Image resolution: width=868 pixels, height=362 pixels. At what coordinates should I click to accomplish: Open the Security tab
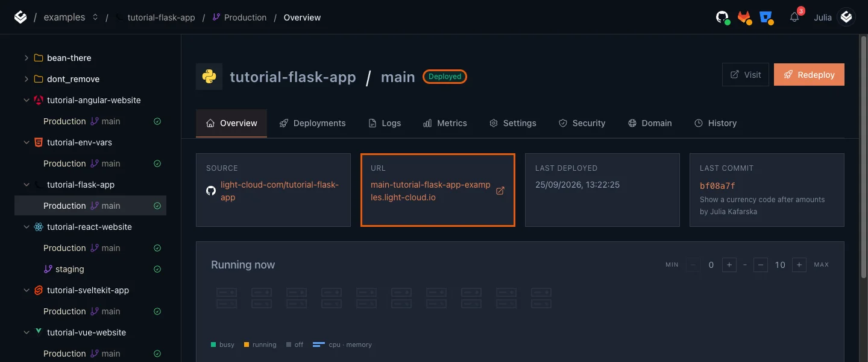[x=582, y=123]
